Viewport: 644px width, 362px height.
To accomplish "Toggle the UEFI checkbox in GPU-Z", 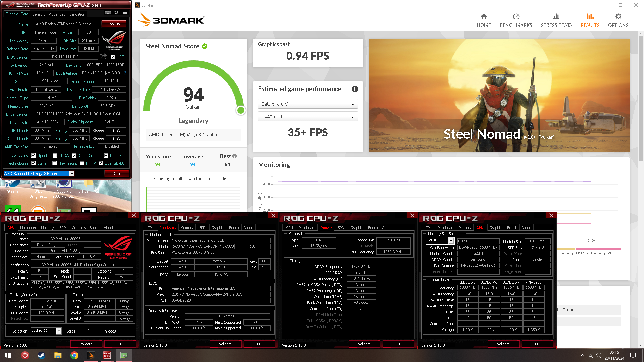I will [113, 57].
